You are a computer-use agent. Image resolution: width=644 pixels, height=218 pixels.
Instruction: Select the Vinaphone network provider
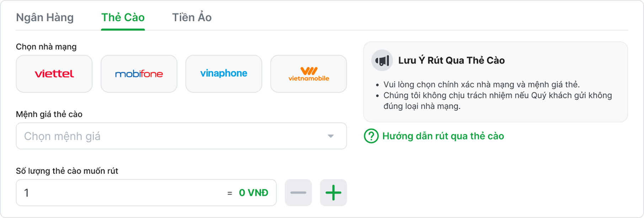pyautogui.click(x=224, y=74)
